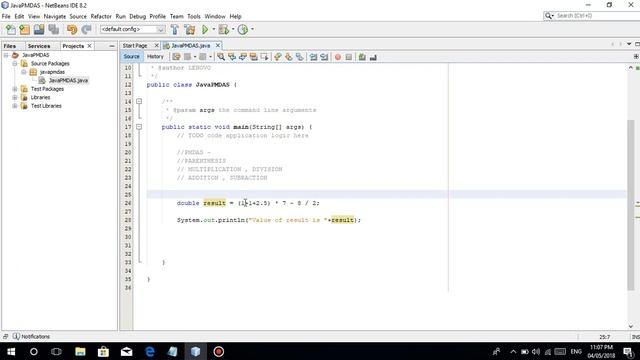Go to next bookmark icon

click(289, 57)
